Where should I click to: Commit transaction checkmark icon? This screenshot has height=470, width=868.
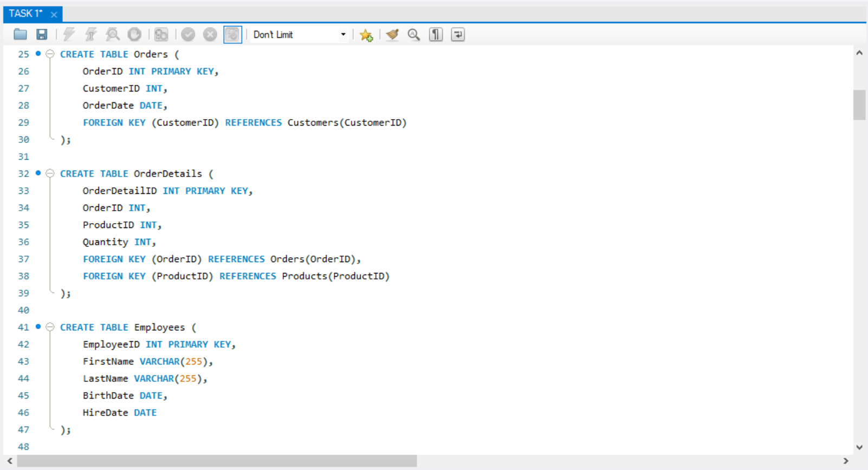pyautogui.click(x=188, y=35)
